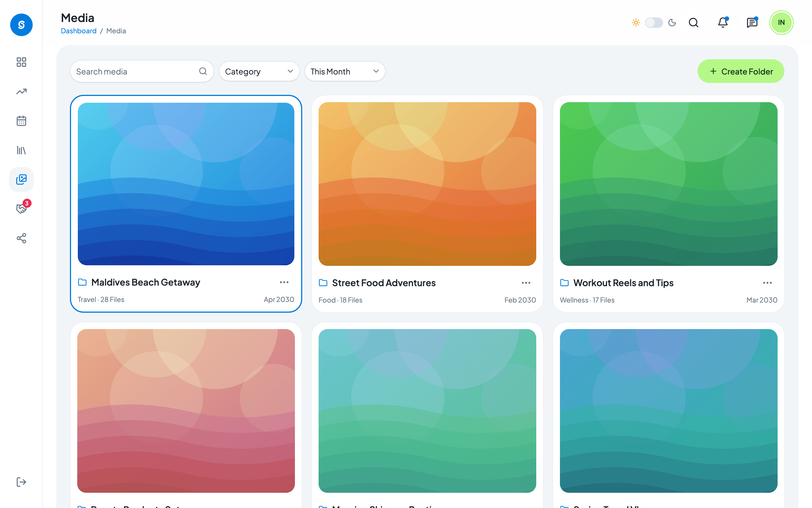Focus the Search media input field
812x508 pixels.
(142, 71)
